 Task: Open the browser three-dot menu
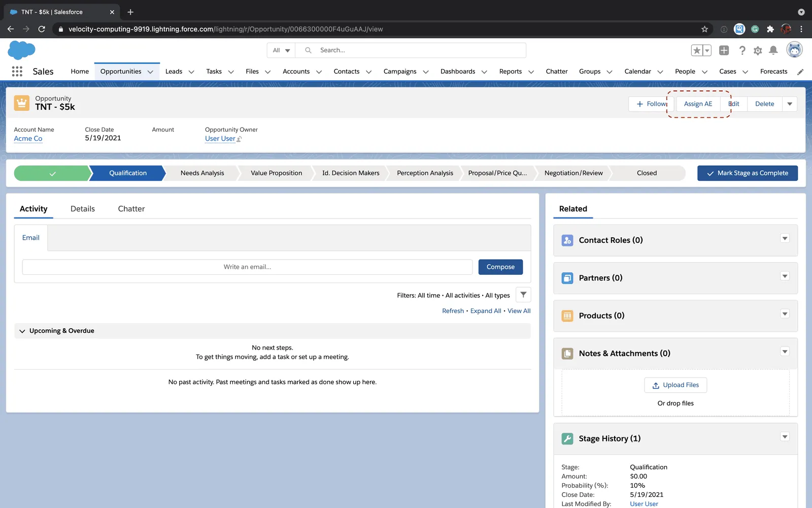(801, 29)
